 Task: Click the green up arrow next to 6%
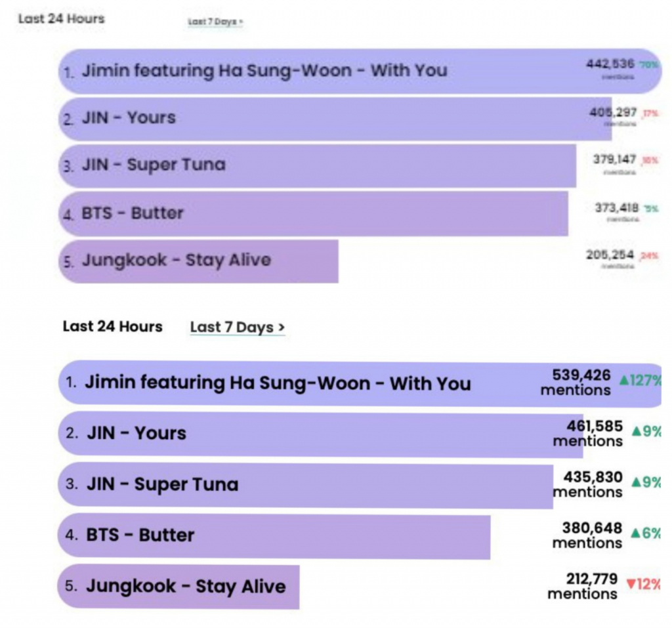click(x=635, y=533)
